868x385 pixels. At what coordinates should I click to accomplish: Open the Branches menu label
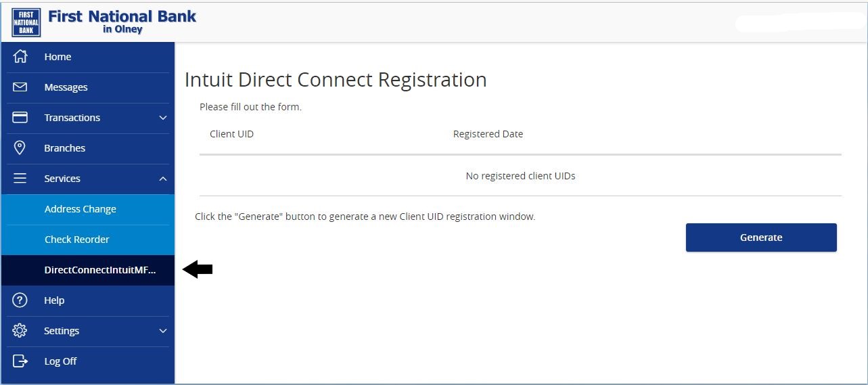pos(65,148)
